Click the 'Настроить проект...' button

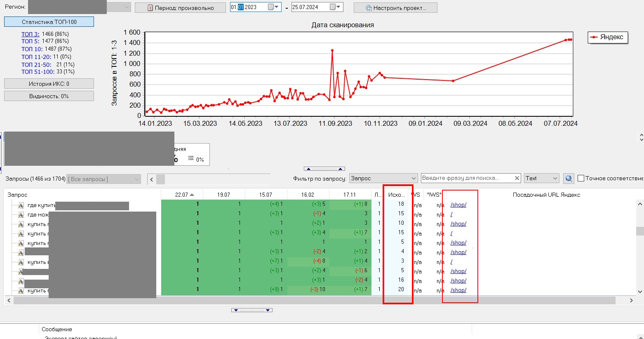click(x=395, y=8)
